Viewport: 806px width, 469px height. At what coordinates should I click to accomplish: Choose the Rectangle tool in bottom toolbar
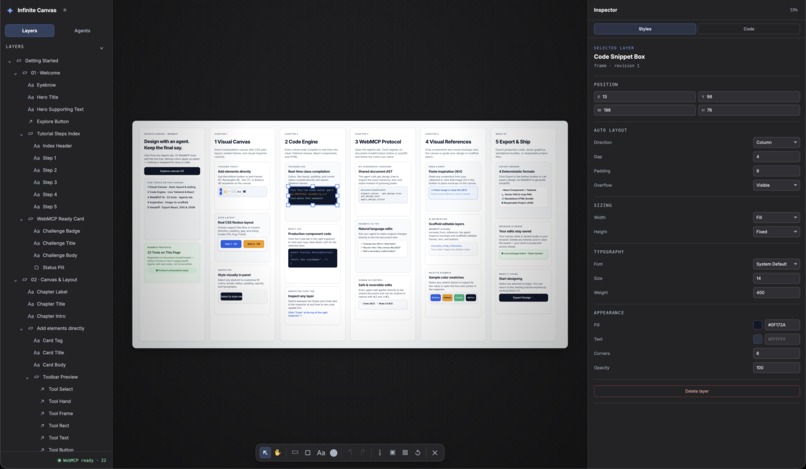pyautogui.click(x=307, y=453)
